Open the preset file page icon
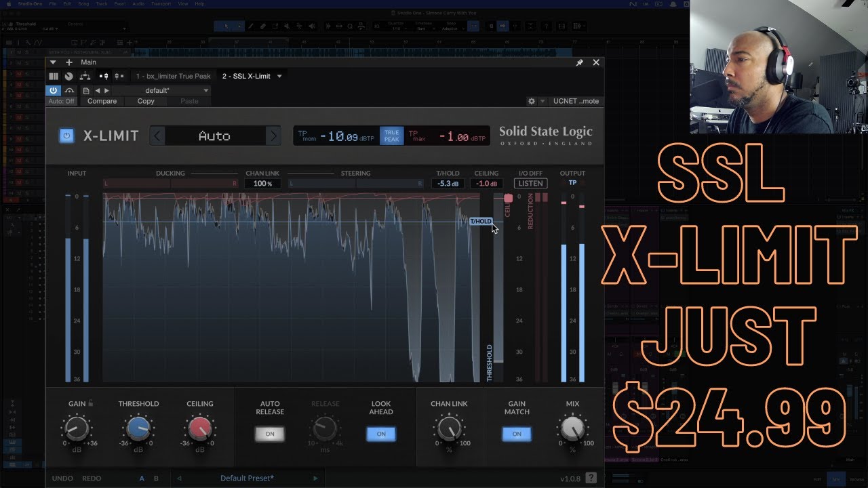Image resolution: width=868 pixels, height=488 pixels. [86, 90]
